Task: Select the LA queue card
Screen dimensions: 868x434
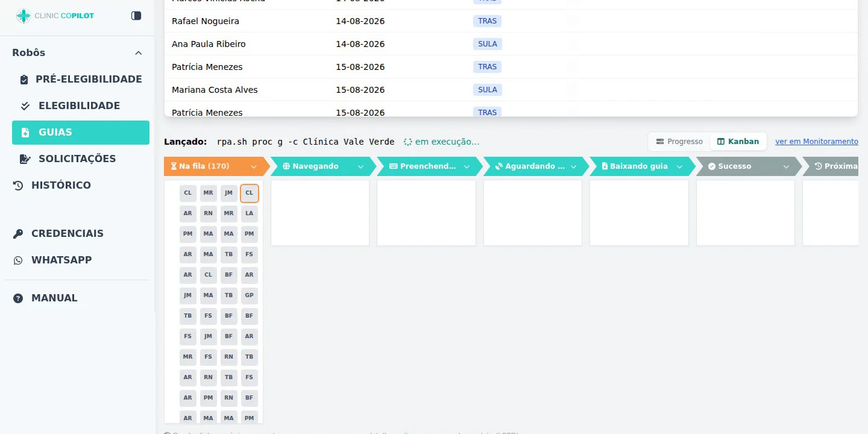Action: (x=250, y=214)
